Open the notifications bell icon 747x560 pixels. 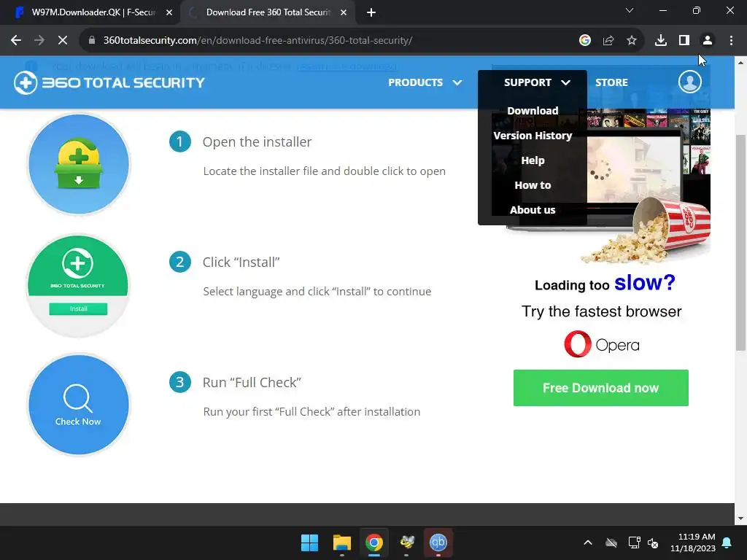727,542
